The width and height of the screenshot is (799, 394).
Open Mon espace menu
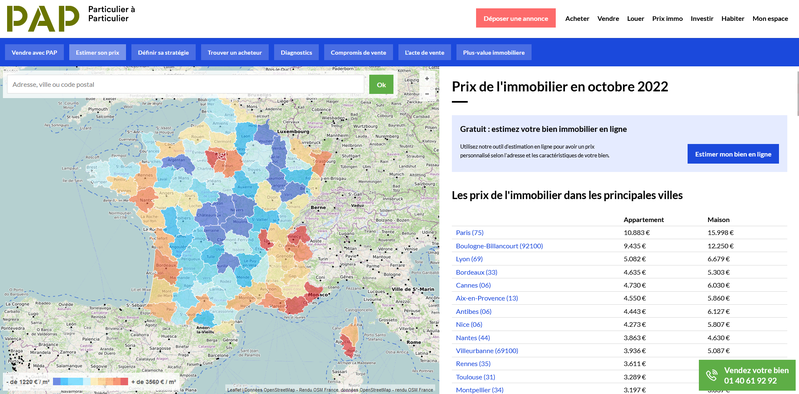tap(770, 19)
